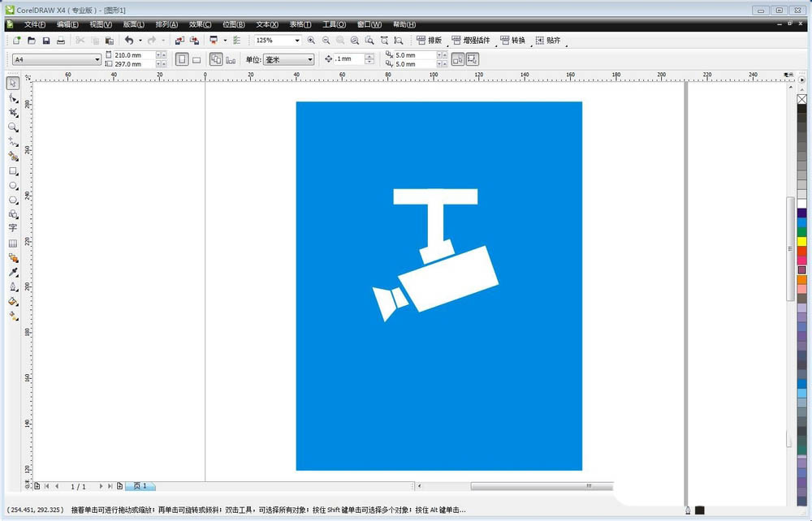Pick the red swatch in the color palette
The height and width of the screenshot is (521, 812).
pos(801,251)
